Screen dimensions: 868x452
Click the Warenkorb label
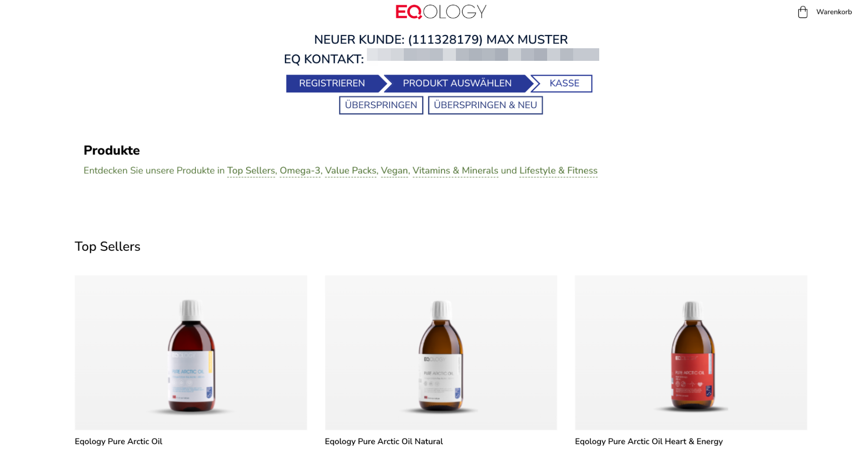834,12
